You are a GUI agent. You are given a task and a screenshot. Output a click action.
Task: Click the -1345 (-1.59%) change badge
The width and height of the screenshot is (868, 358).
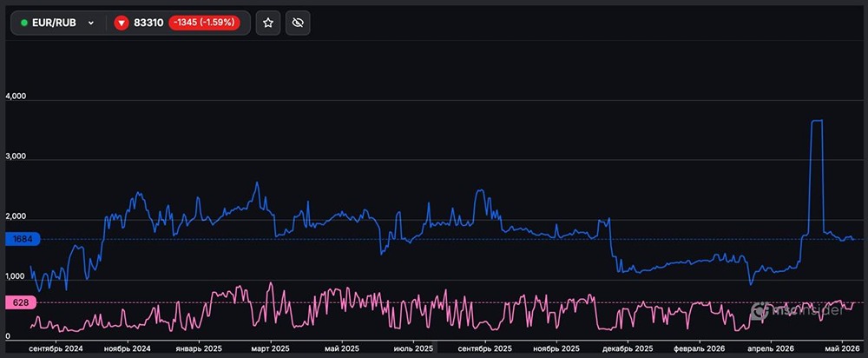point(204,23)
